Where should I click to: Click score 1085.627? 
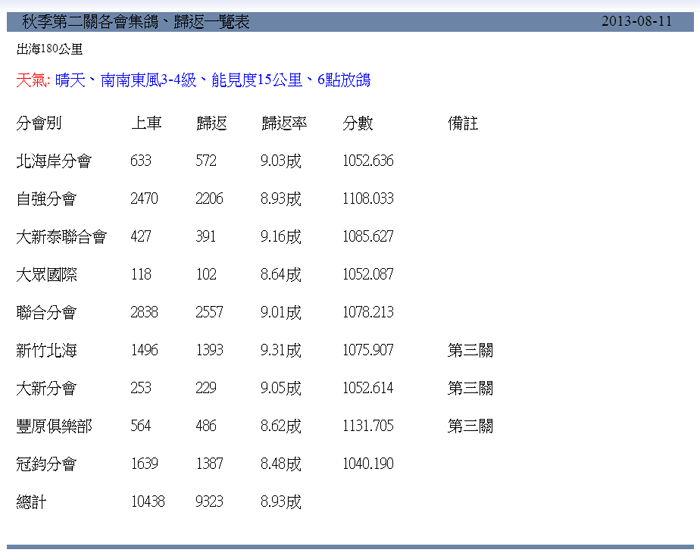[368, 237]
